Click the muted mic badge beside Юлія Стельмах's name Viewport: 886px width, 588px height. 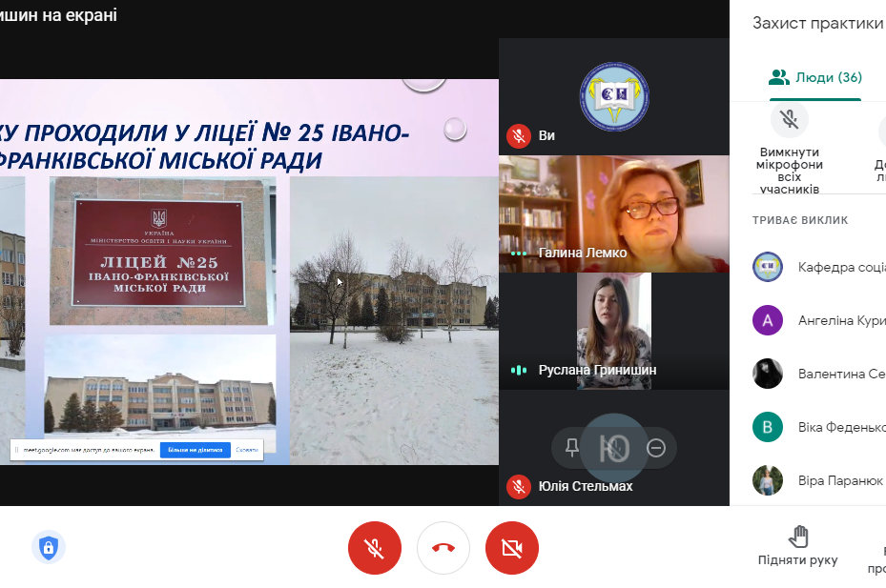coord(519,487)
